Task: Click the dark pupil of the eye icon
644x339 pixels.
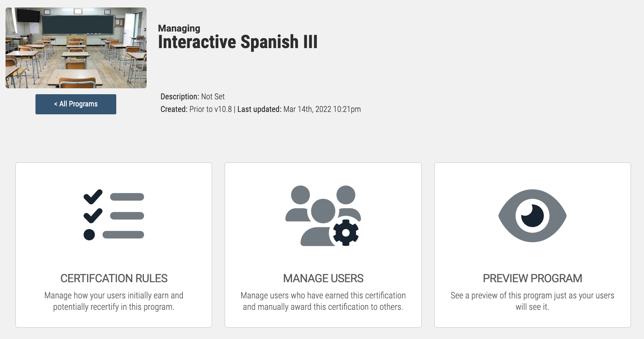Action: pos(532,216)
